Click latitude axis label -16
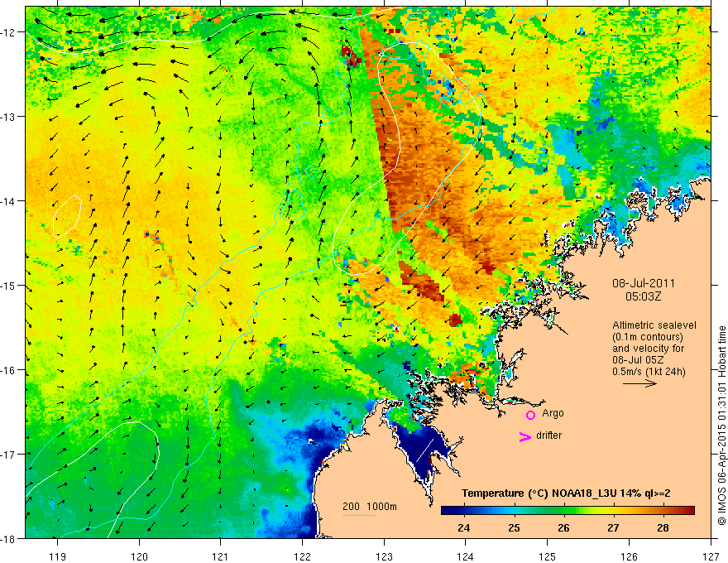The height and width of the screenshot is (563, 728). [x=9, y=370]
